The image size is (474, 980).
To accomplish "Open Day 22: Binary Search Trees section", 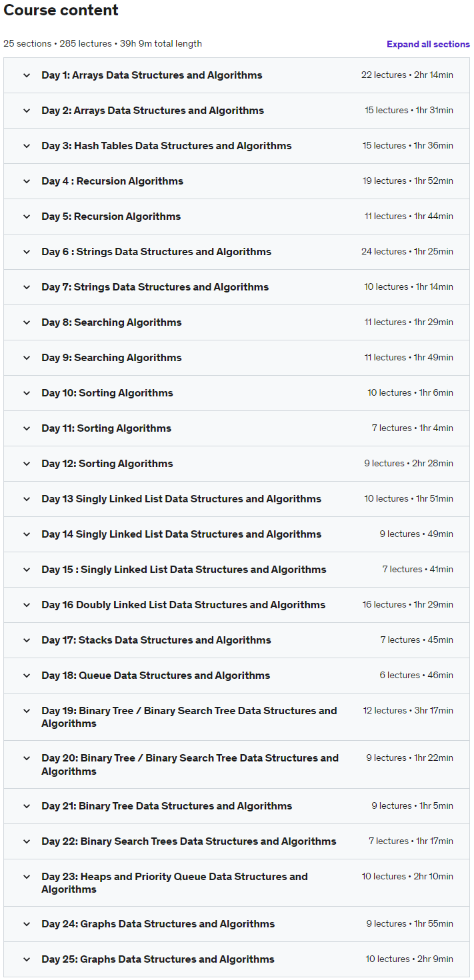I will tap(189, 841).
